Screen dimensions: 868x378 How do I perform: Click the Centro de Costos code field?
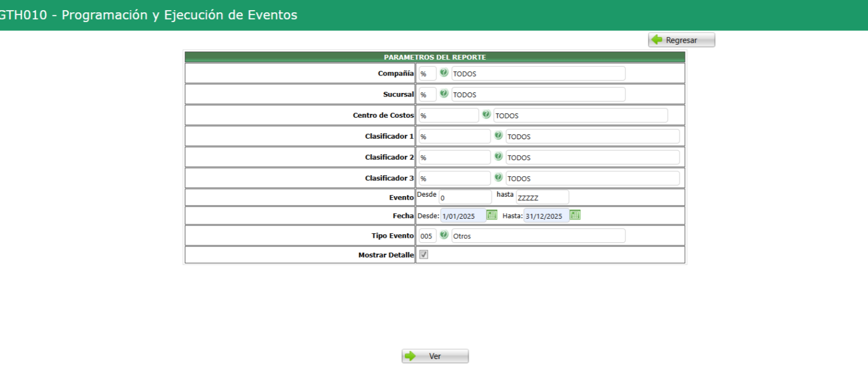(x=448, y=116)
